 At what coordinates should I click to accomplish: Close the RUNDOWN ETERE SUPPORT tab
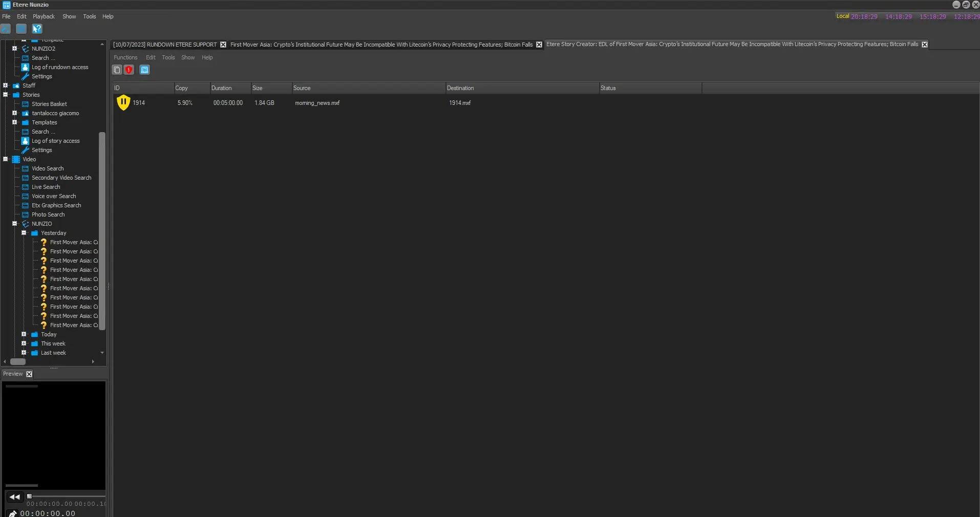(x=223, y=45)
